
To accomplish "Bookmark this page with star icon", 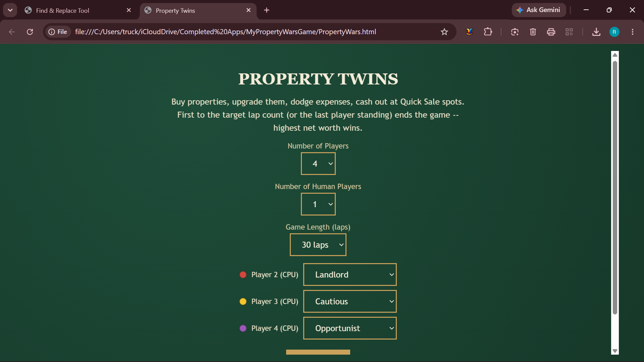I will [444, 32].
